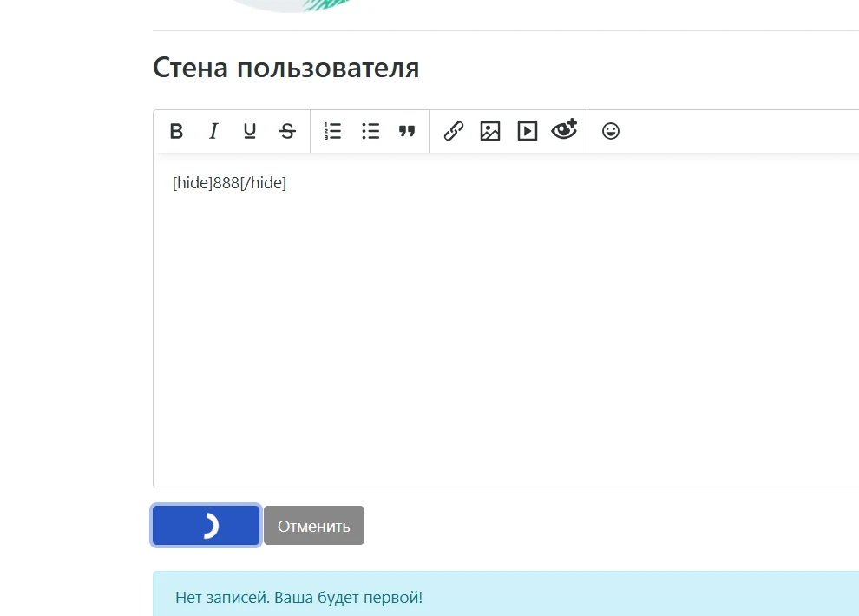Insert a quote block
The width and height of the screenshot is (859, 616).
407,131
